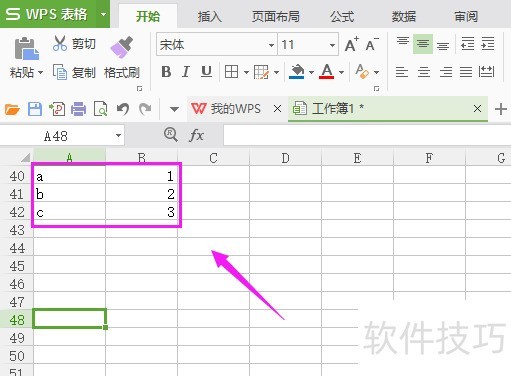Click the Undo arrow icon
The height and width of the screenshot is (376, 511).
123,109
